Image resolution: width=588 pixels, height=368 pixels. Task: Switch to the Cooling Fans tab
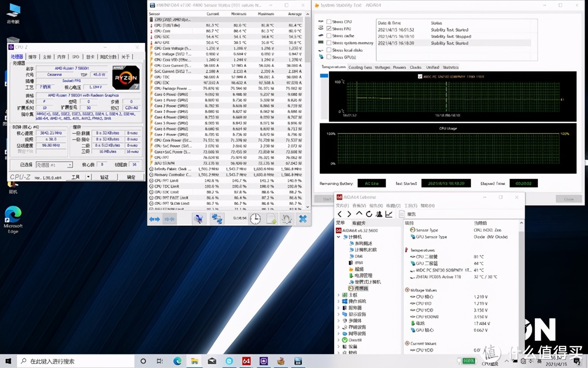[360, 67]
